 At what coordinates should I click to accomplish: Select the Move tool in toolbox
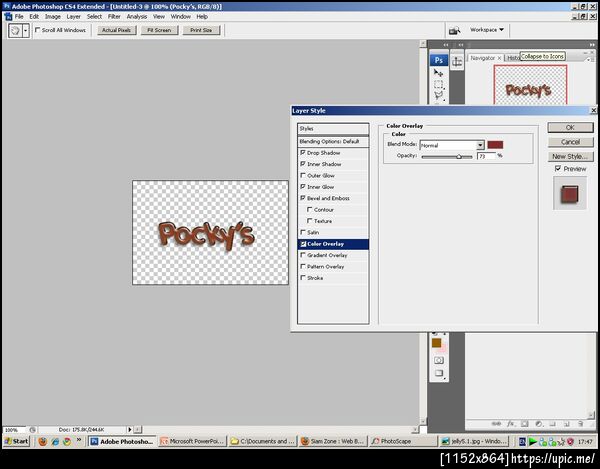coord(439,73)
